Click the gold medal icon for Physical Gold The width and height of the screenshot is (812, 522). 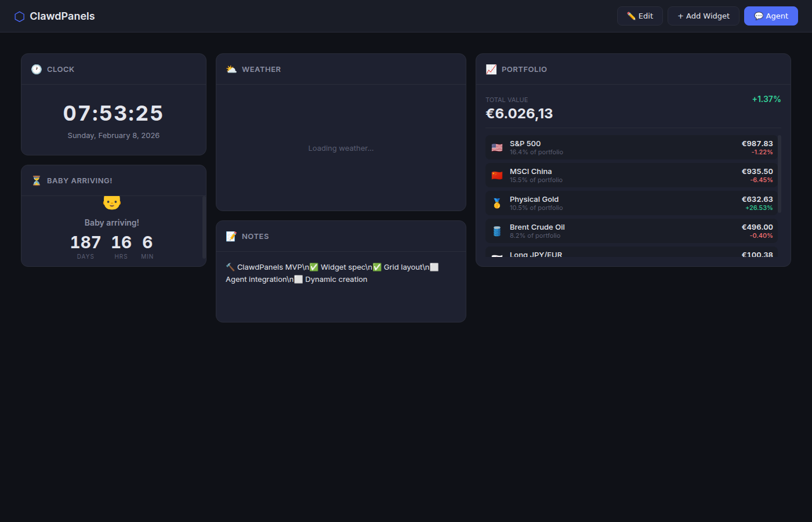[497, 203]
